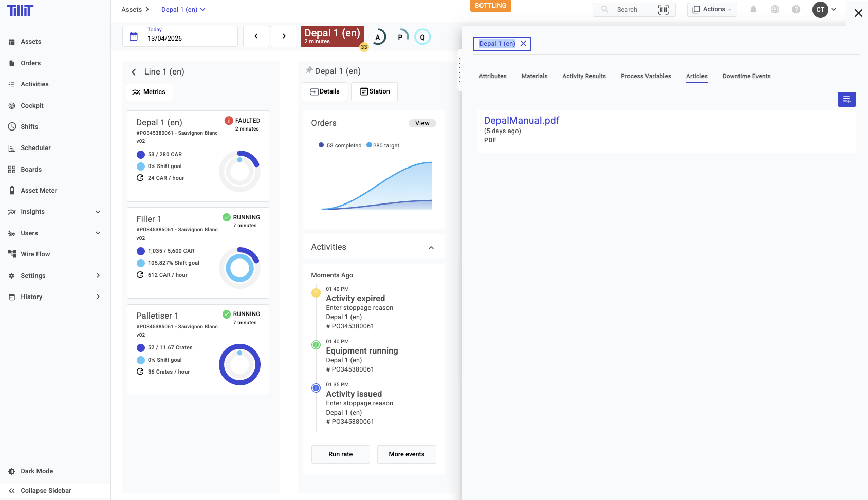Click the More events button
The image size is (868, 500).
coord(406,454)
